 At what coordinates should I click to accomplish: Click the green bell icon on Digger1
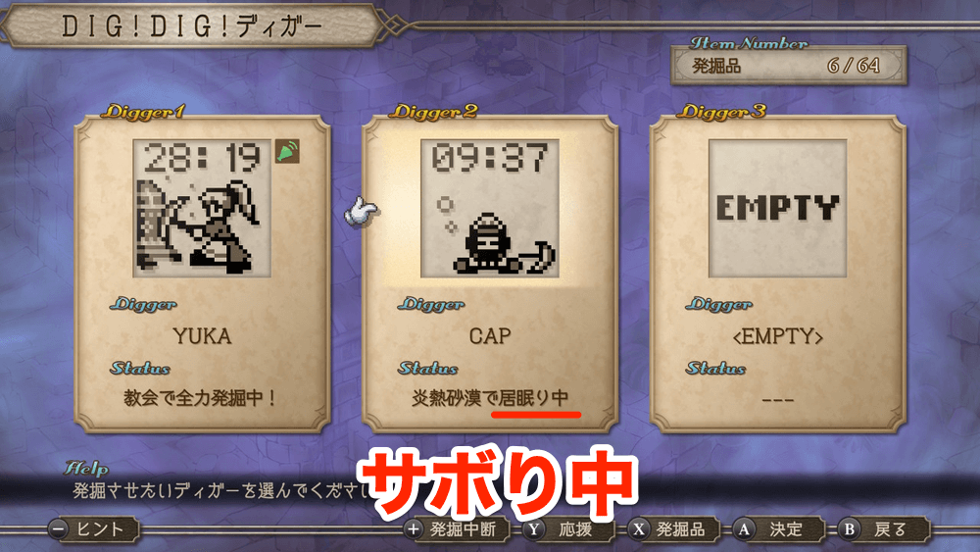click(287, 151)
